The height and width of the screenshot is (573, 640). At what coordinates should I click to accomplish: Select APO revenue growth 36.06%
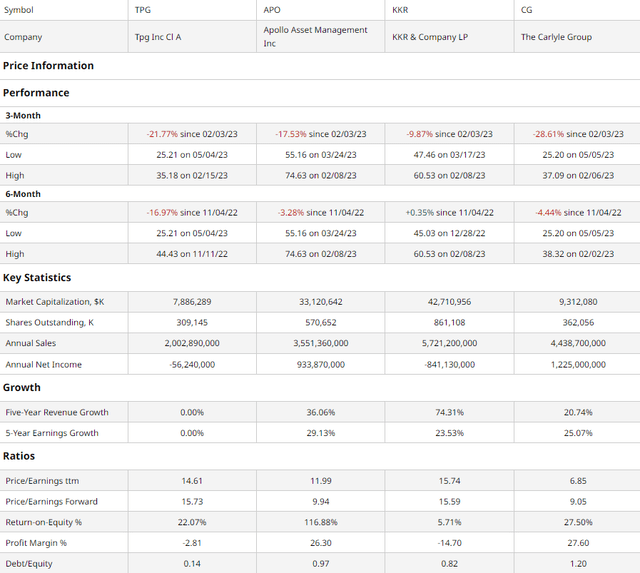point(321,412)
